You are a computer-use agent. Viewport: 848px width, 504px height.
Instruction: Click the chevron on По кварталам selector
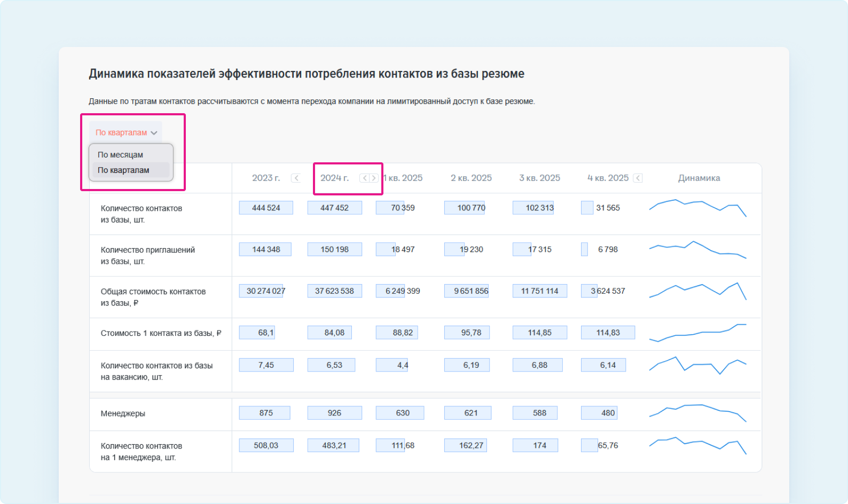click(154, 133)
